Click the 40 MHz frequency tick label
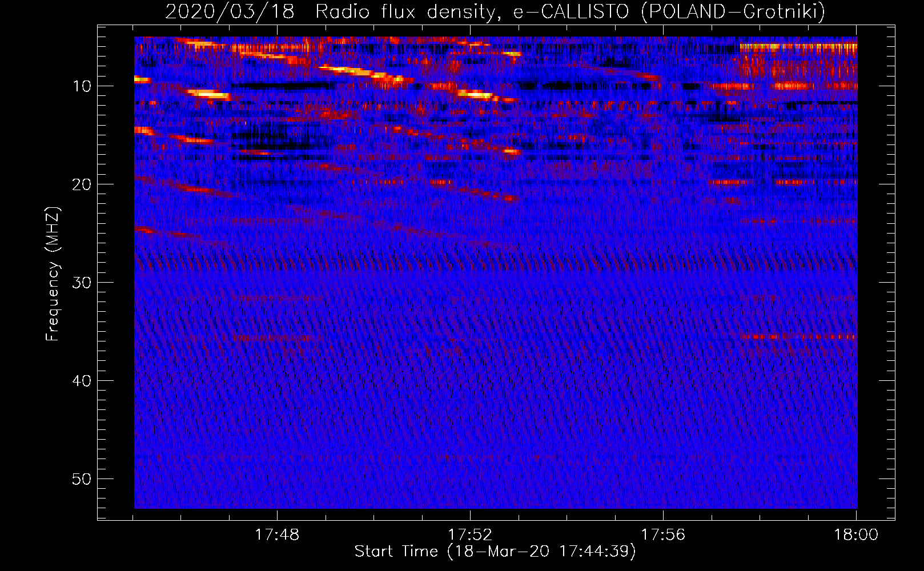This screenshot has height=571, width=924. [82, 381]
